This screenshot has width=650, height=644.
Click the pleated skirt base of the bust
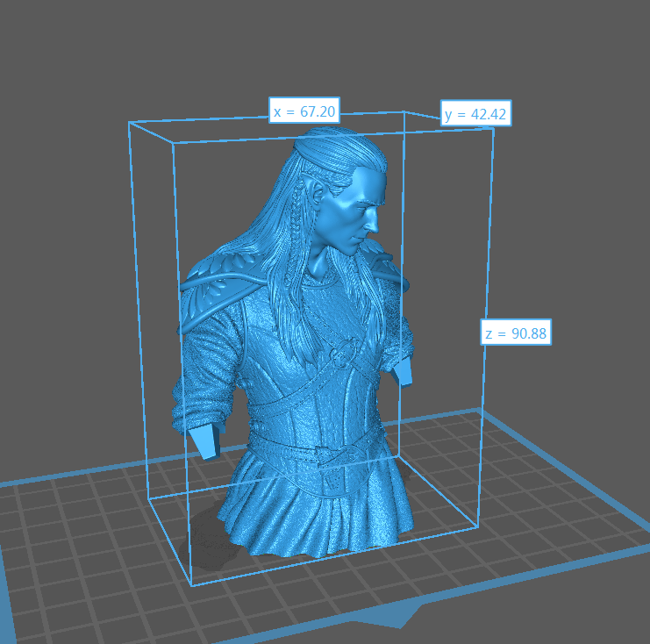316,518
